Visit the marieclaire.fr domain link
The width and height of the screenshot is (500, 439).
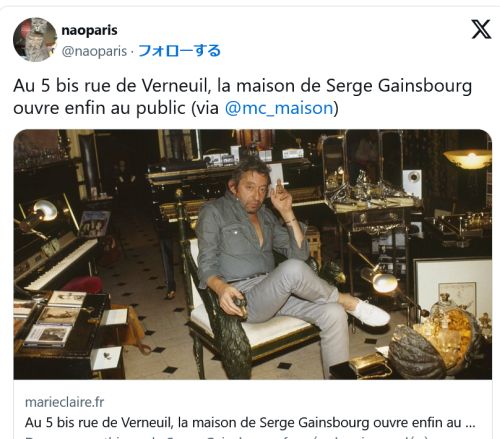[x=64, y=402]
